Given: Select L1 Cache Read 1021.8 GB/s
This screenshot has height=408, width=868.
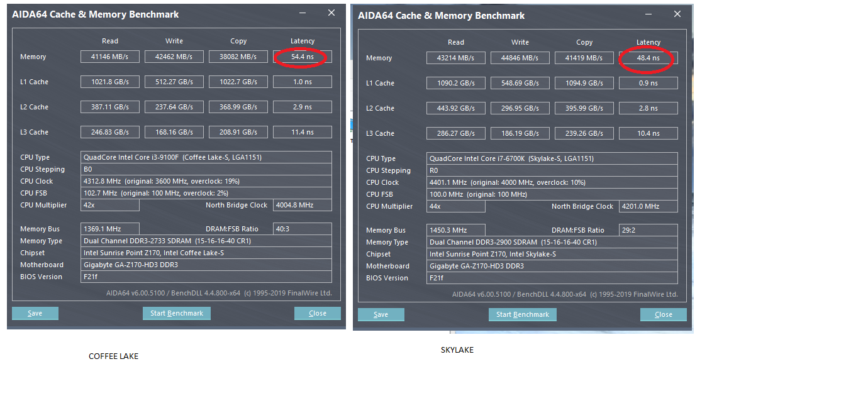Looking at the screenshot, I should (110, 82).
